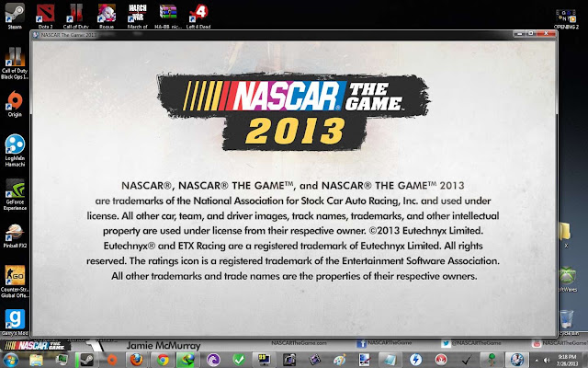Click the Origin icon in the taskbar

pyautogui.click(x=112, y=360)
